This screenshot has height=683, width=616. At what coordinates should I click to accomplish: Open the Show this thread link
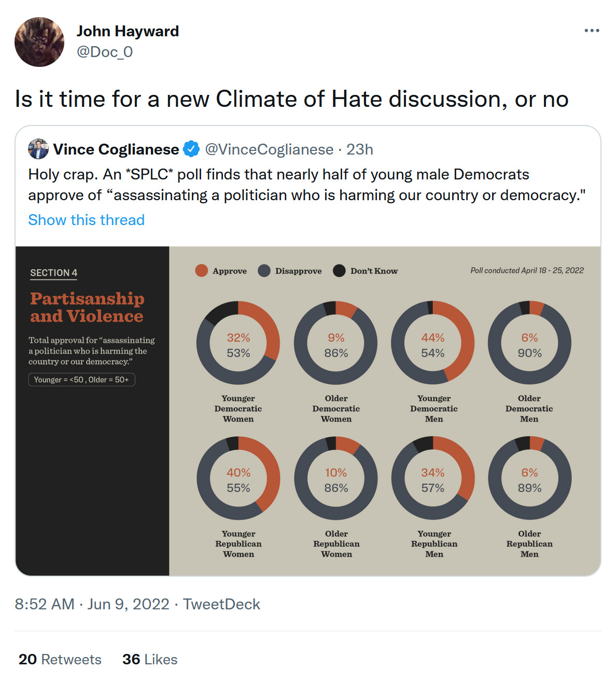(86, 220)
